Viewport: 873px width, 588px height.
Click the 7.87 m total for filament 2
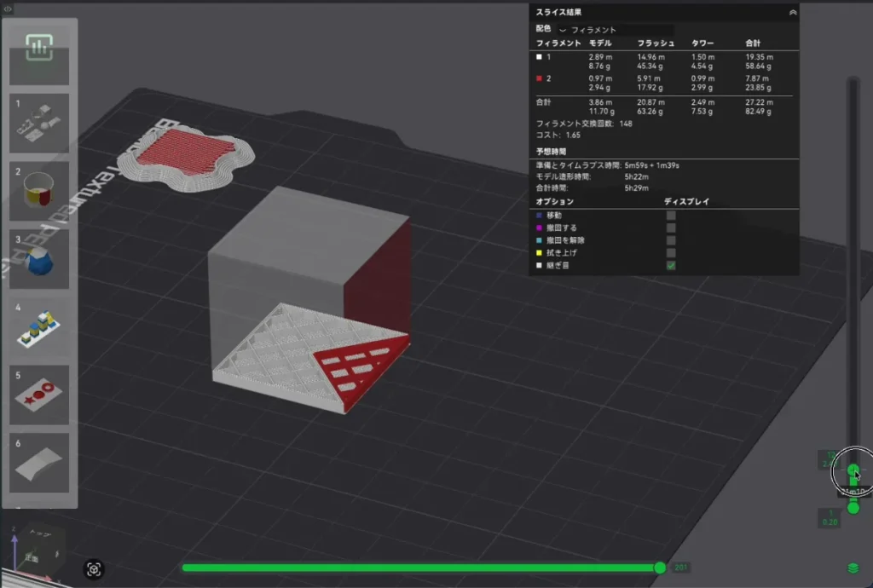[757, 78]
